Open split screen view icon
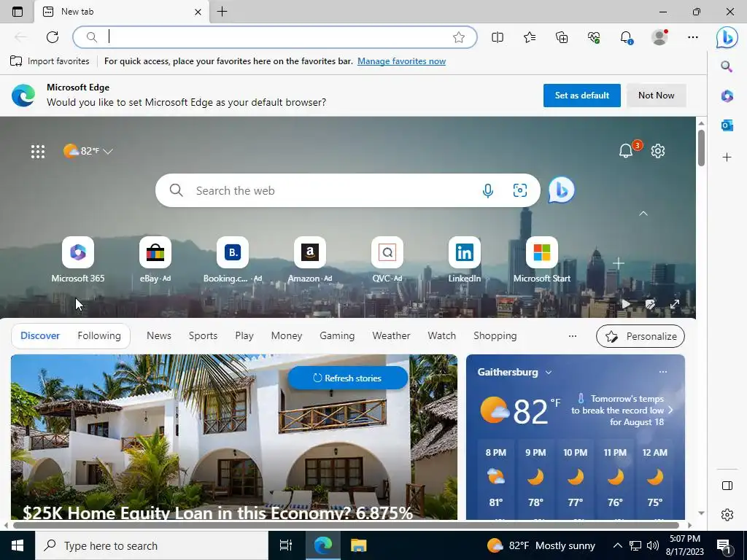The height and width of the screenshot is (560, 747). tap(498, 37)
